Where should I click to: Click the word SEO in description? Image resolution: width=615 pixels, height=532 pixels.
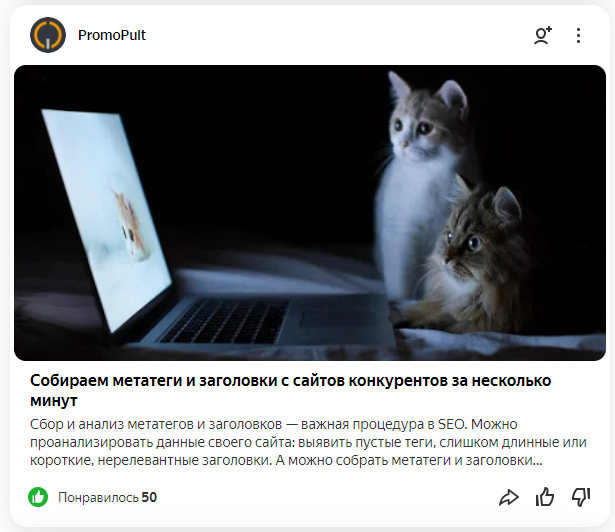tap(451, 424)
